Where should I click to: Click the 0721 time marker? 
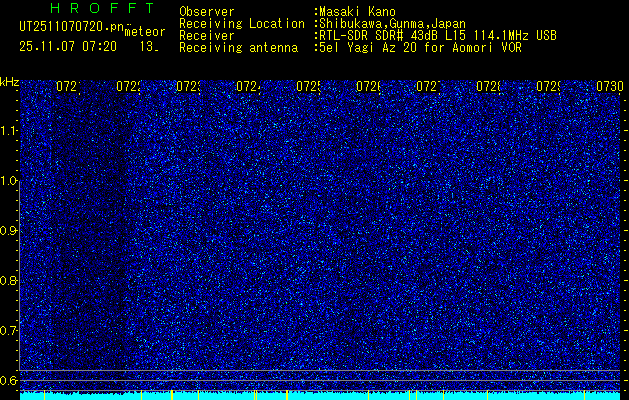[69, 87]
